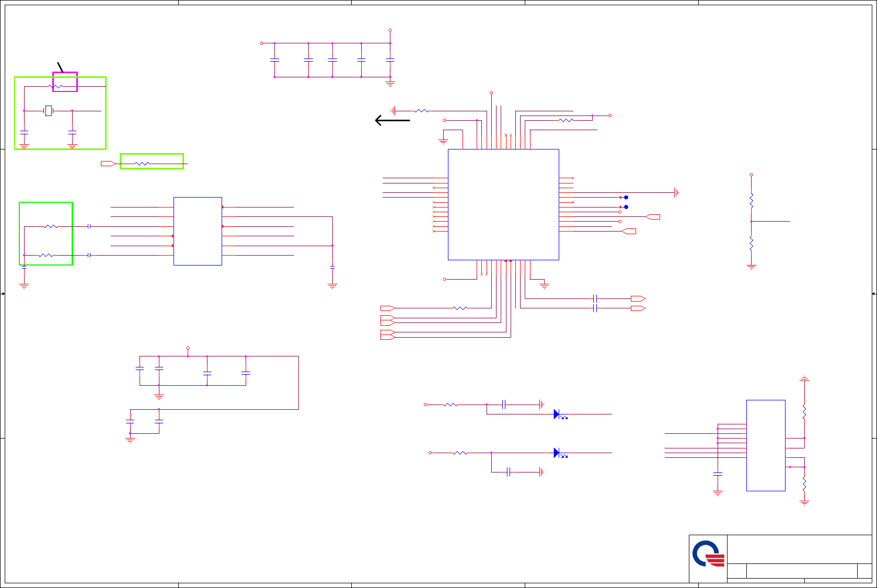The image size is (877, 588).
Task: Select the bottom resistor beside the bottom-right IC
Action: click(804, 484)
